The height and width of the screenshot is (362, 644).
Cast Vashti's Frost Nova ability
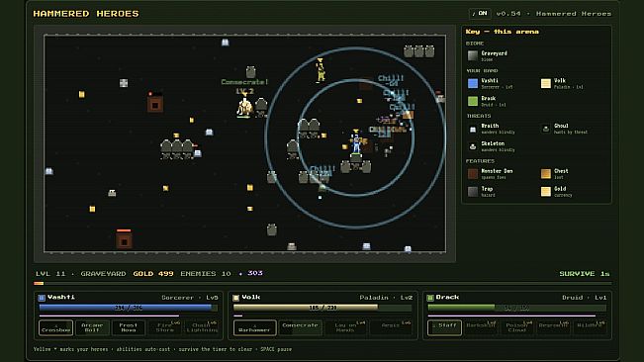[129, 327]
